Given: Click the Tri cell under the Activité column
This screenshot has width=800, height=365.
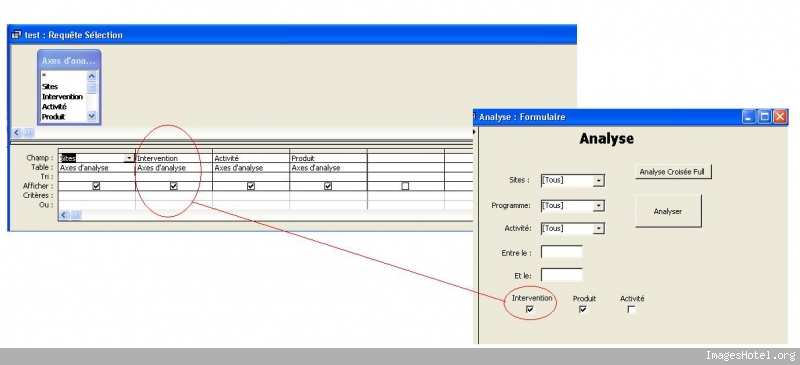Looking at the screenshot, I should [x=251, y=177].
